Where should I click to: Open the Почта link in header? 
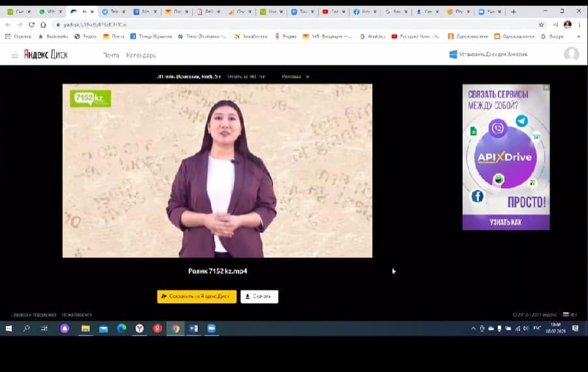(111, 55)
